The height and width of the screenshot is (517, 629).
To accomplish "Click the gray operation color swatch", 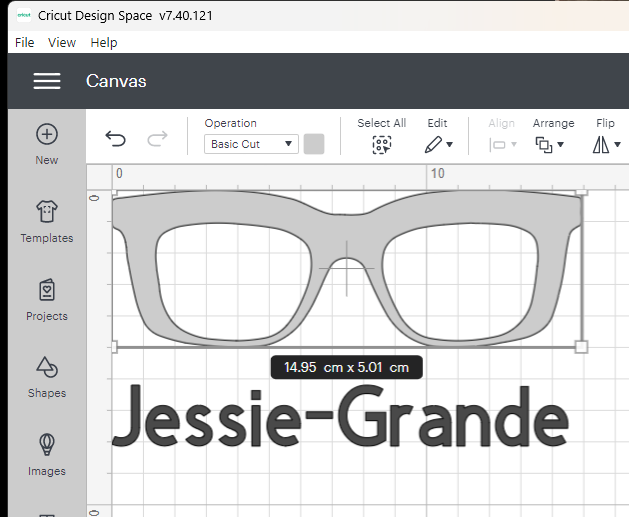I will coord(314,144).
